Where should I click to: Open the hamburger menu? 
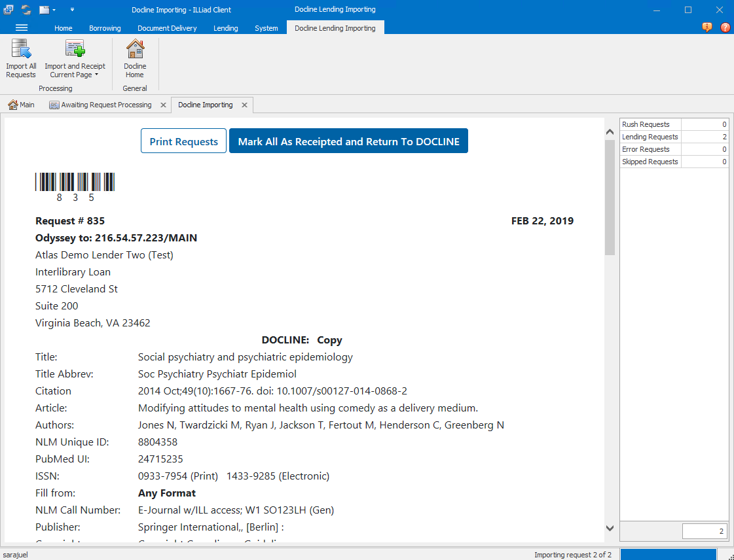pyautogui.click(x=22, y=27)
